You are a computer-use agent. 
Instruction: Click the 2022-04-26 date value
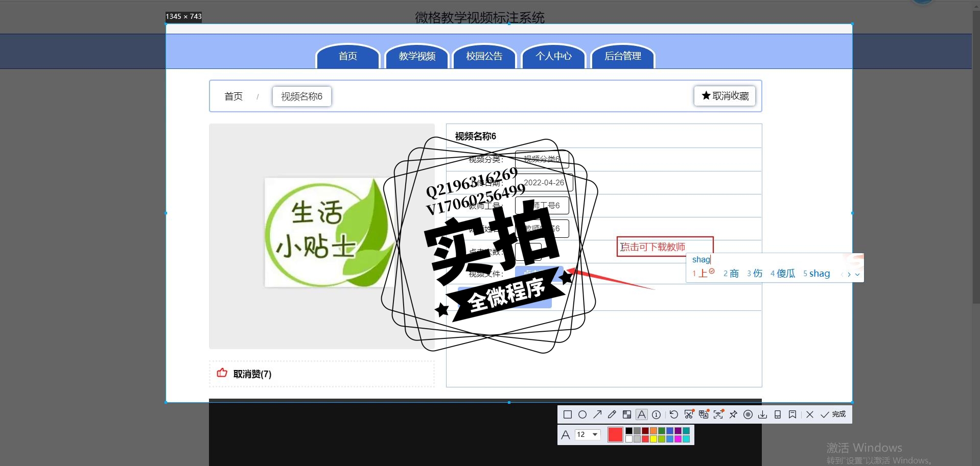544,183
